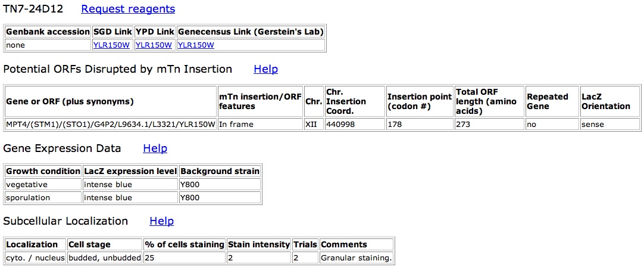Viewport: 644px width, 270px height.
Task: Open the Request reagents link
Action: click(x=128, y=9)
